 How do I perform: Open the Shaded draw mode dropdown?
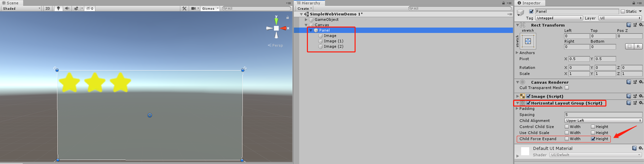pyautogui.click(x=21, y=8)
